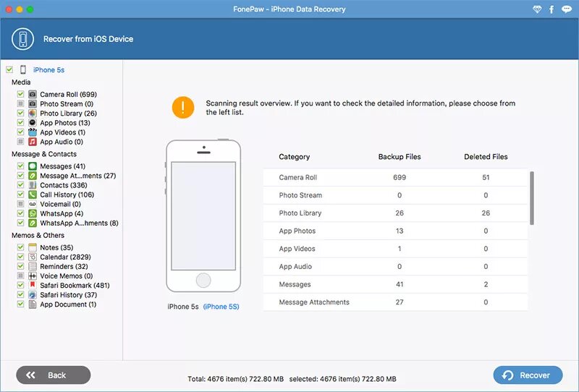Toggle the WhatsApp checkbox

[x=21, y=213]
